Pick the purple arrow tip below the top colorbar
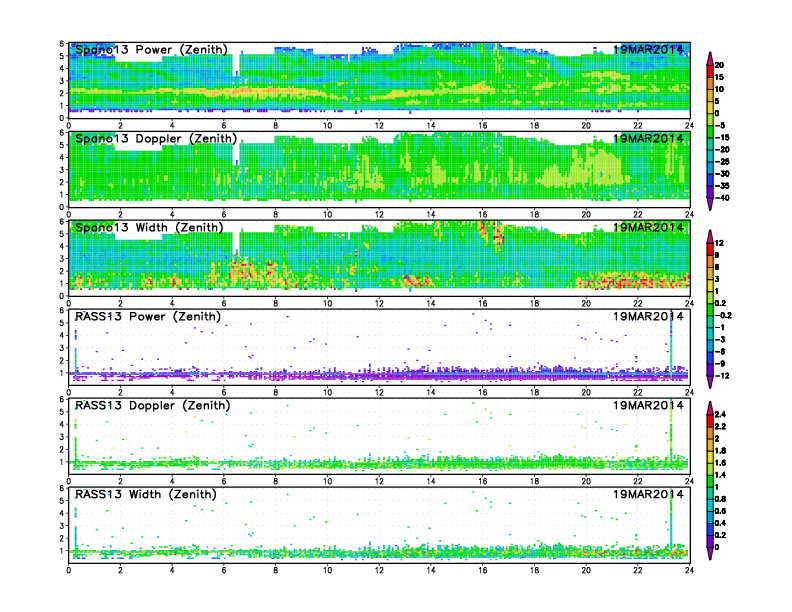This screenshot has width=792, height=612. click(x=710, y=205)
